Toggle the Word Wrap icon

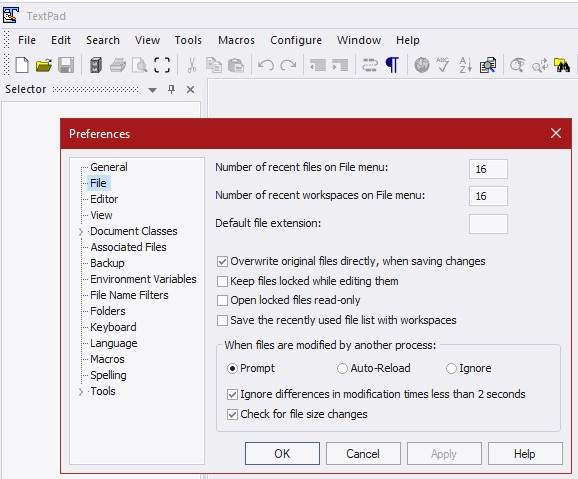pos(370,65)
